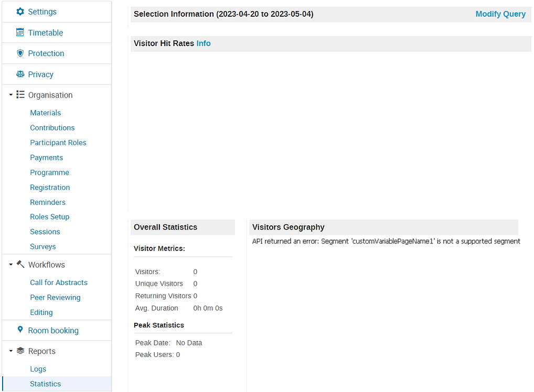Viewport: 534px width, 392px height.
Task: Click the Settings gear icon
Action: (x=20, y=12)
